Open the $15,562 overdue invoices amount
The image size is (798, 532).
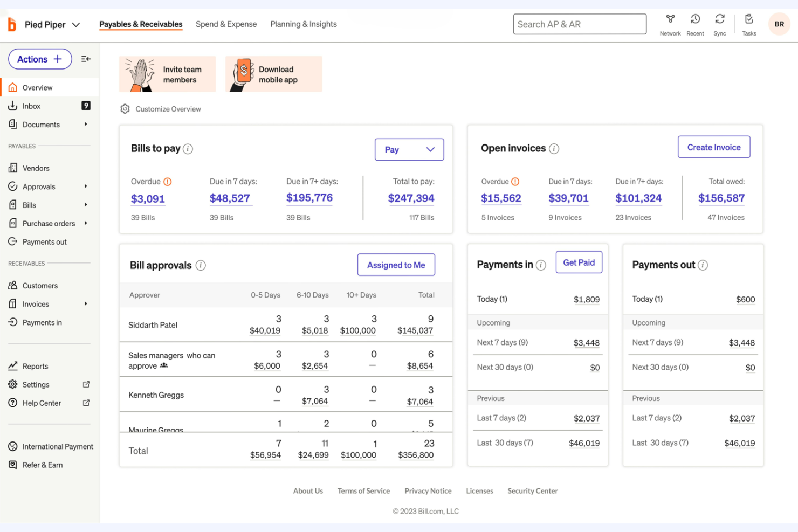point(501,198)
